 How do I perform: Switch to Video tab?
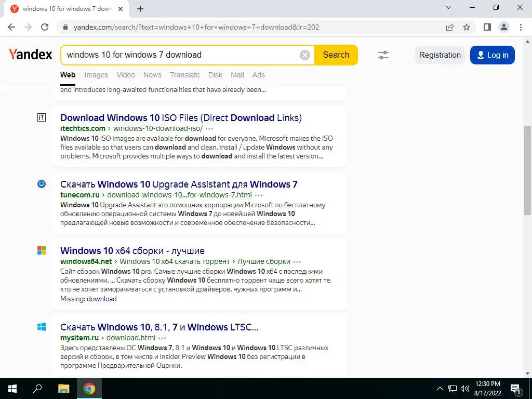tap(126, 75)
